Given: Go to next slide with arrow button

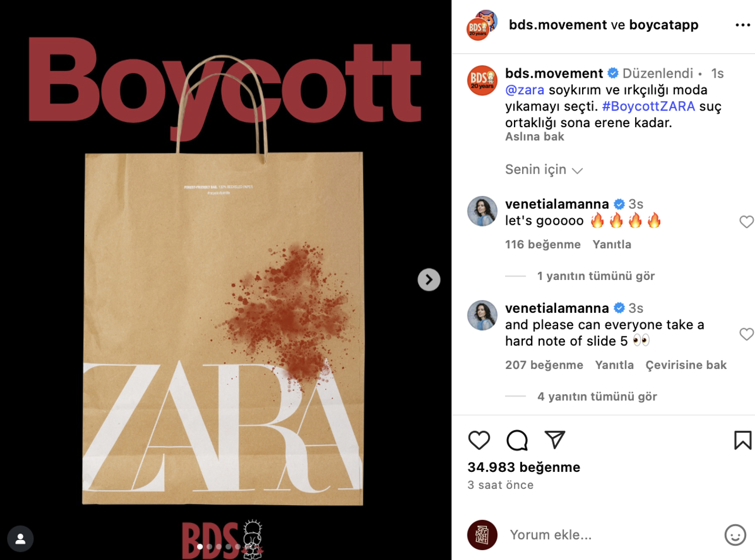Looking at the screenshot, I should [429, 279].
